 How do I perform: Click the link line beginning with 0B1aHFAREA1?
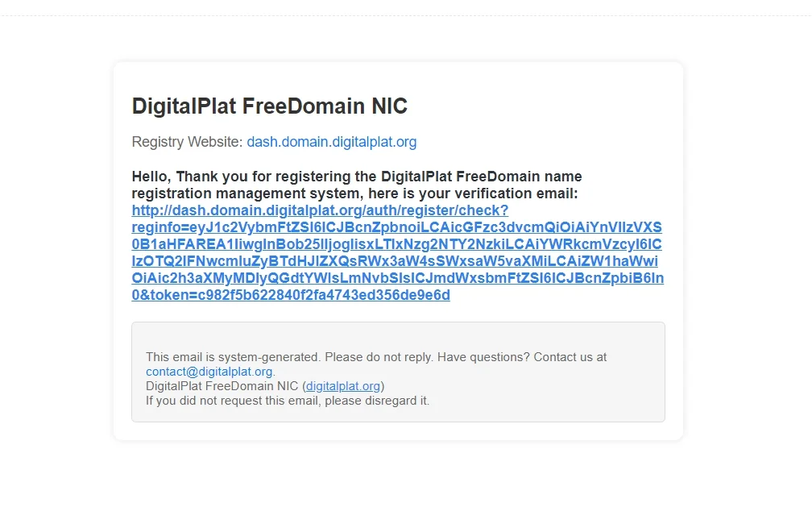point(396,244)
